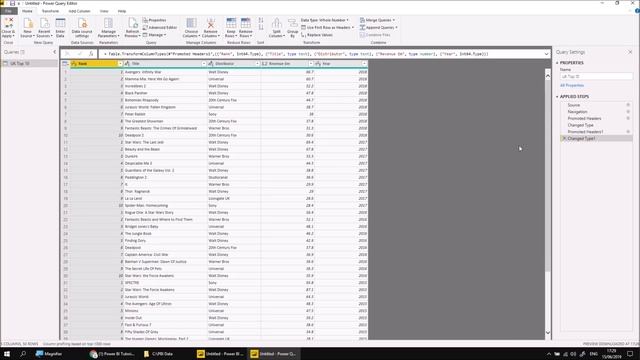Open Use First Row as Headers dropdown
Screen dimensions: 640x360
(x=328, y=27)
